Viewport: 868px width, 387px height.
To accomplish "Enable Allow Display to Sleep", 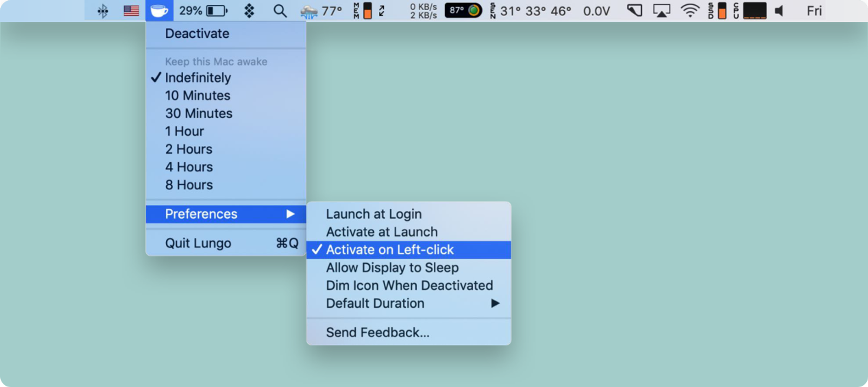I will point(392,268).
